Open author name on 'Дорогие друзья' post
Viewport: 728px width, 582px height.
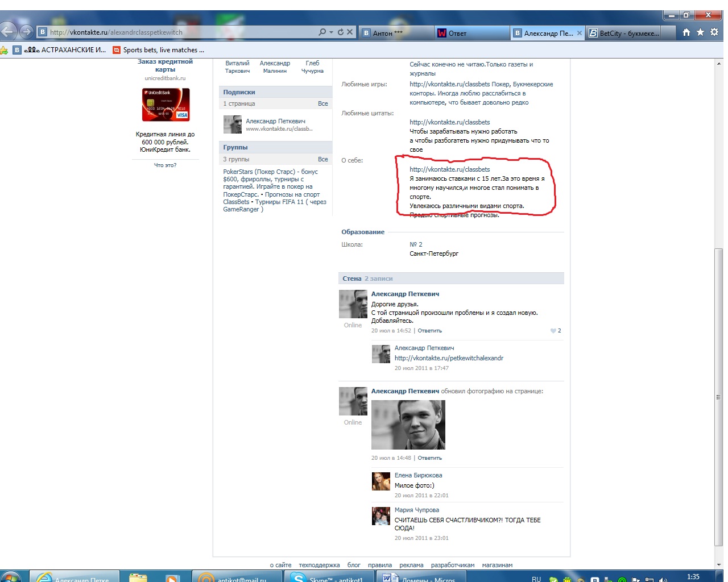coord(405,294)
